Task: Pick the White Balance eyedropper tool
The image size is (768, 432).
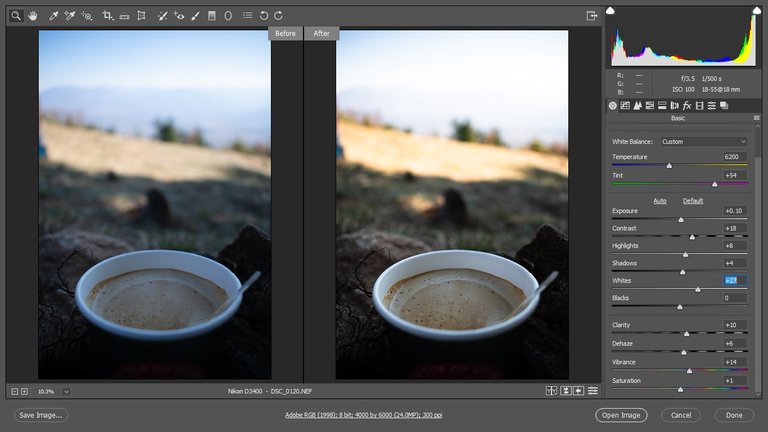Action: pyautogui.click(x=54, y=16)
